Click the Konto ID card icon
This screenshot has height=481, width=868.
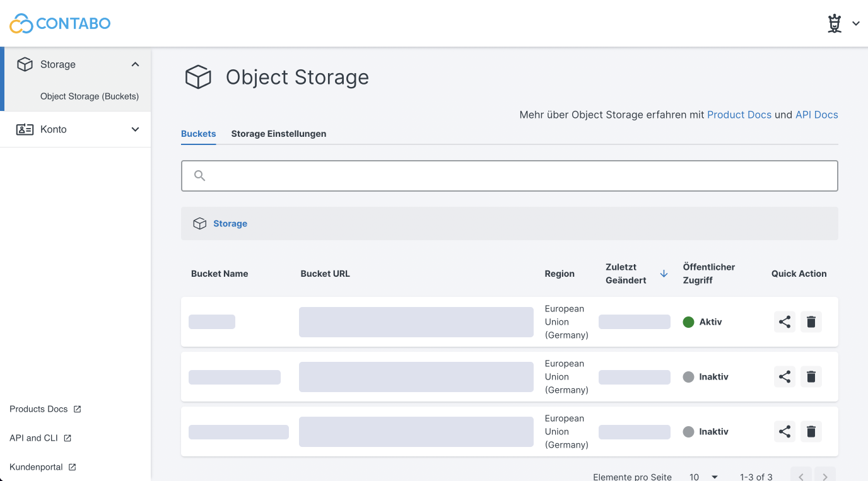coord(25,129)
